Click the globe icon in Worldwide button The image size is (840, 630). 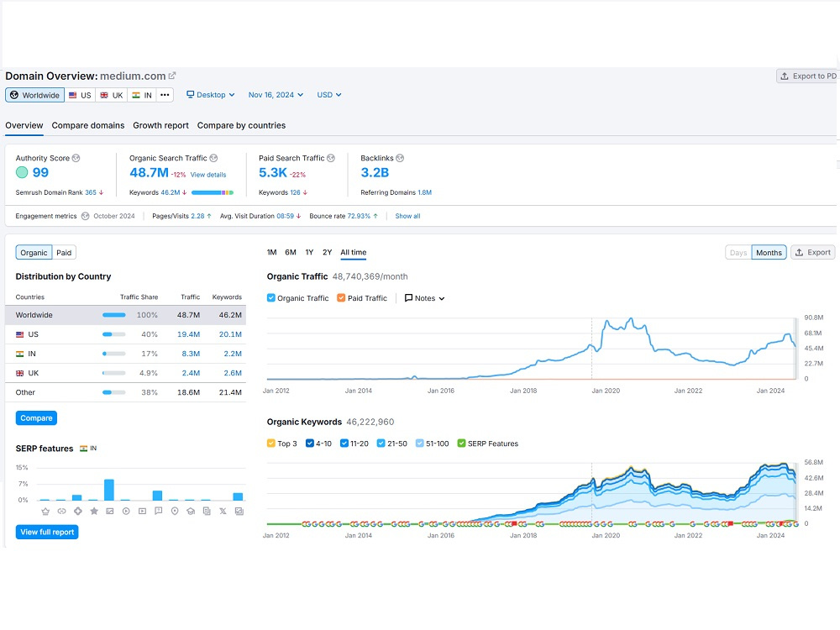pyautogui.click(x=14, y=95)
